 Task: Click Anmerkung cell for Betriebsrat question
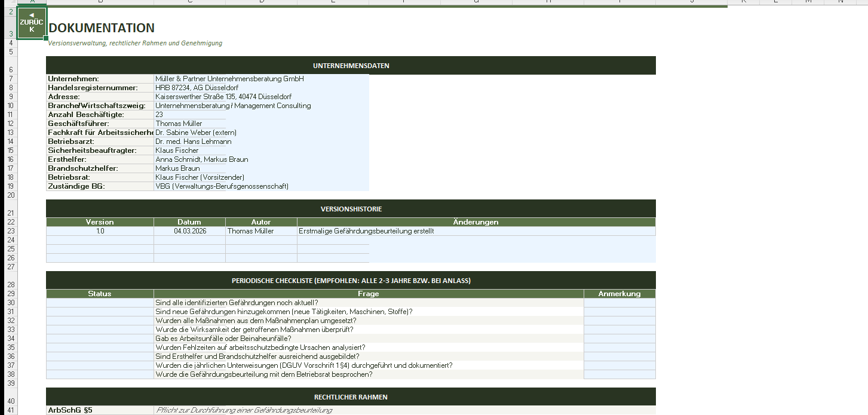[x=619, y=374]
